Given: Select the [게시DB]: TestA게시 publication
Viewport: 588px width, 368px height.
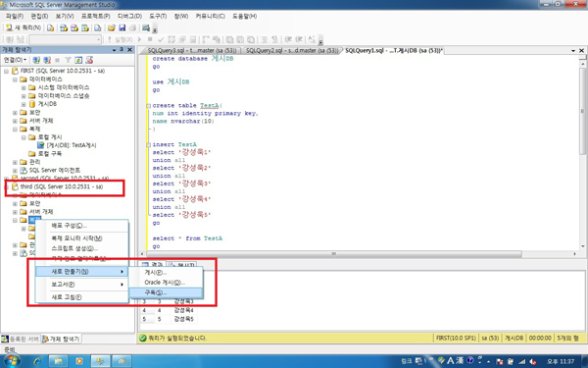Looking at the screenshot, I should 72,145.
